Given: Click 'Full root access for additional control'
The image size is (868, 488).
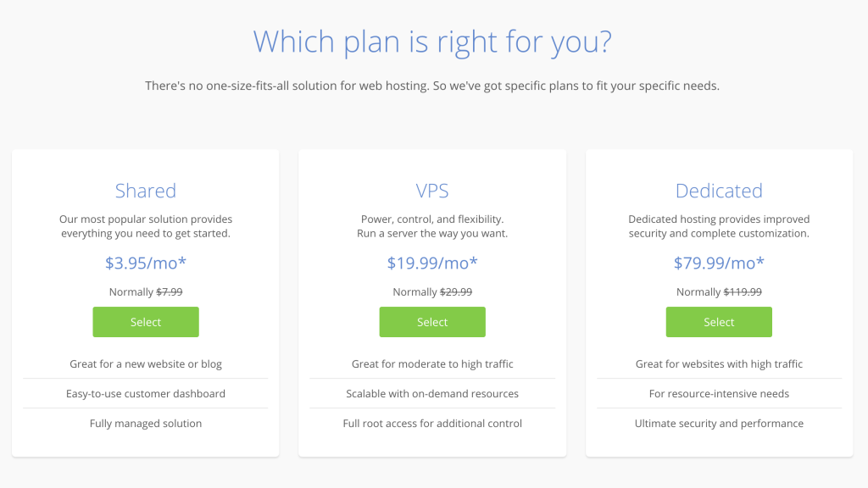Looking at the screenshot, I should 432,424.
